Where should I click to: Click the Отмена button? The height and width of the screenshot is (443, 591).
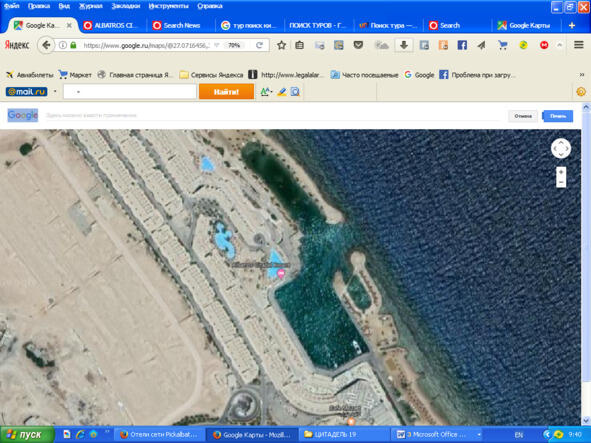tap(523, 116)
